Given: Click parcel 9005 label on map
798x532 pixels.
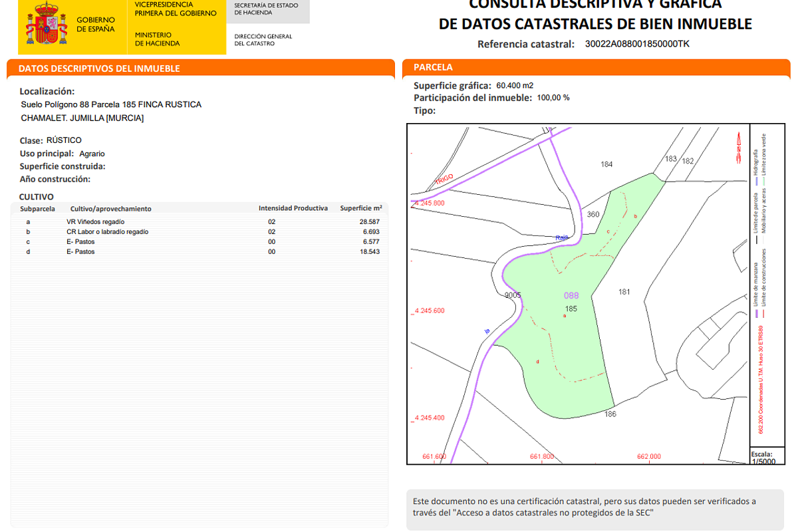Looking at the screenshot, I should [x=512, y=295].
